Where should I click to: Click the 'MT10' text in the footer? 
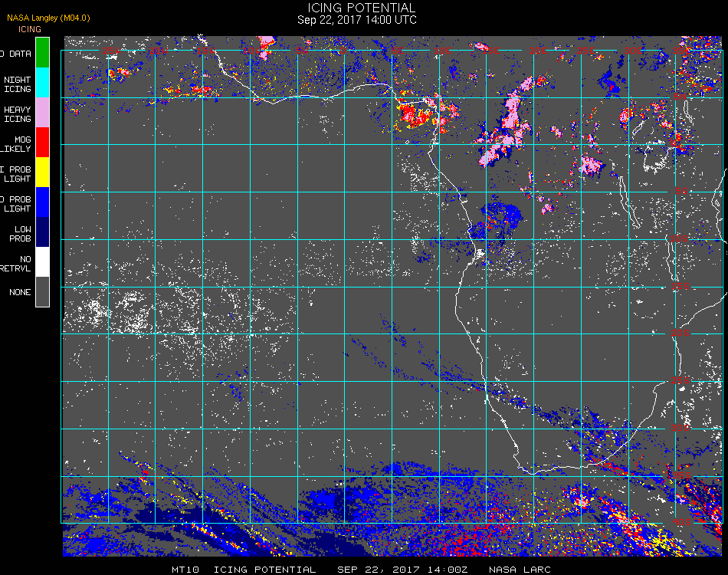[x=185, y=570]
